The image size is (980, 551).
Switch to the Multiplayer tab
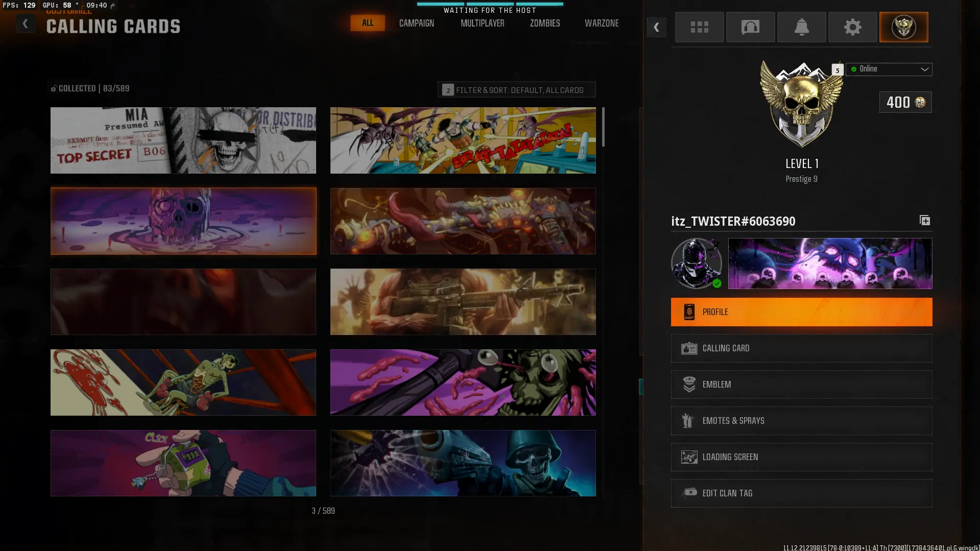(482, 23)
